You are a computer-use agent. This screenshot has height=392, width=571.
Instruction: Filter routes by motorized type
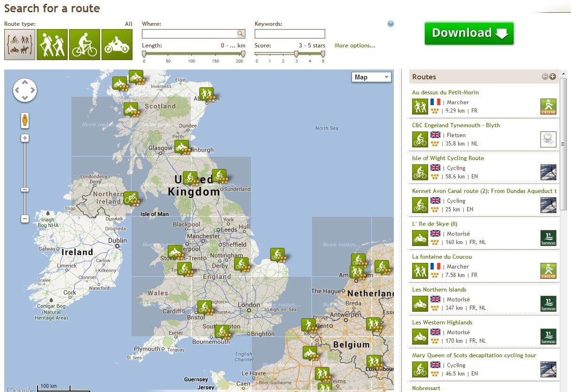(117, 45)
